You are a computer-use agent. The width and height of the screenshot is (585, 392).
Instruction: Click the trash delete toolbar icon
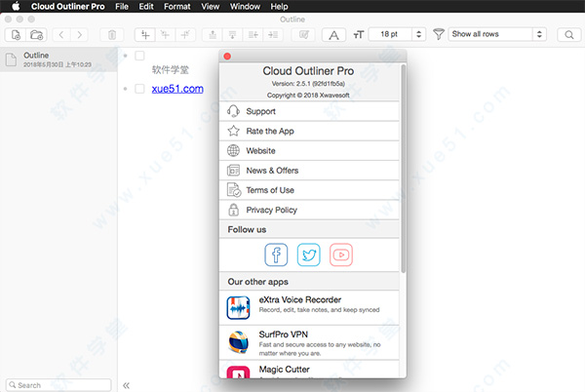(111, 35)
